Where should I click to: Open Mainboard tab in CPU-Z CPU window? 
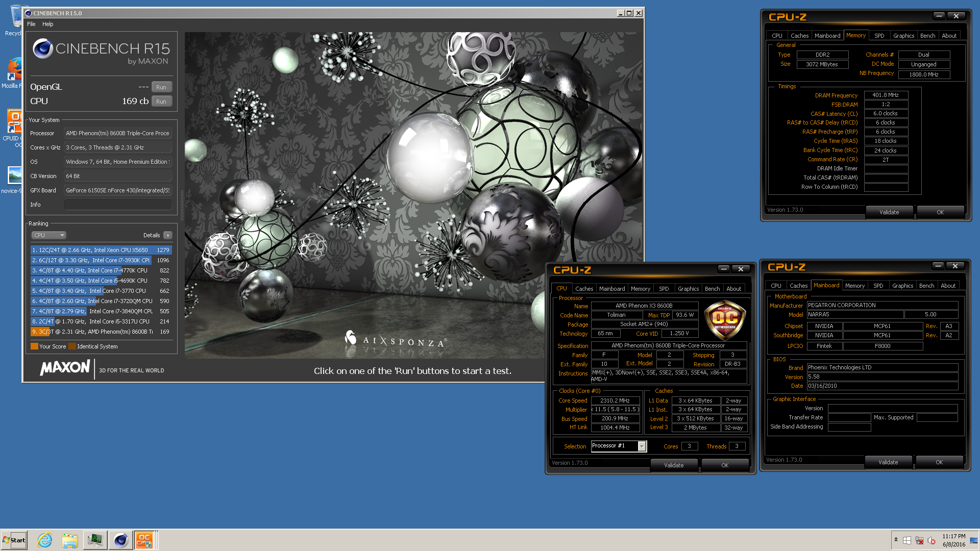612,289
